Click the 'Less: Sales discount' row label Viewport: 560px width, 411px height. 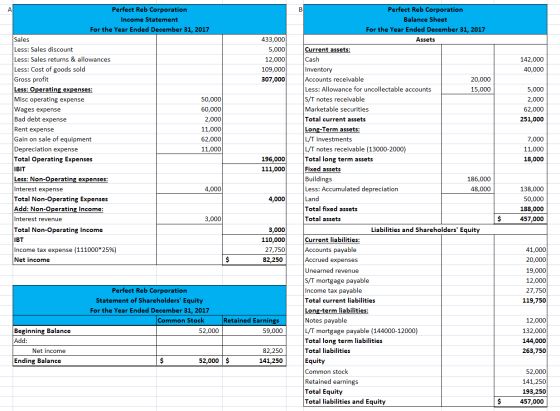[43, 50]
